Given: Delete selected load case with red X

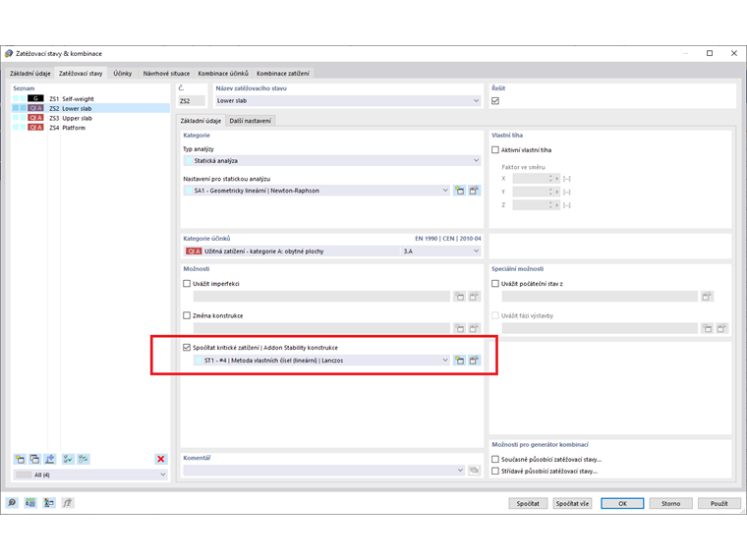Looking at the screenshot, I should [x=160, y=459].
